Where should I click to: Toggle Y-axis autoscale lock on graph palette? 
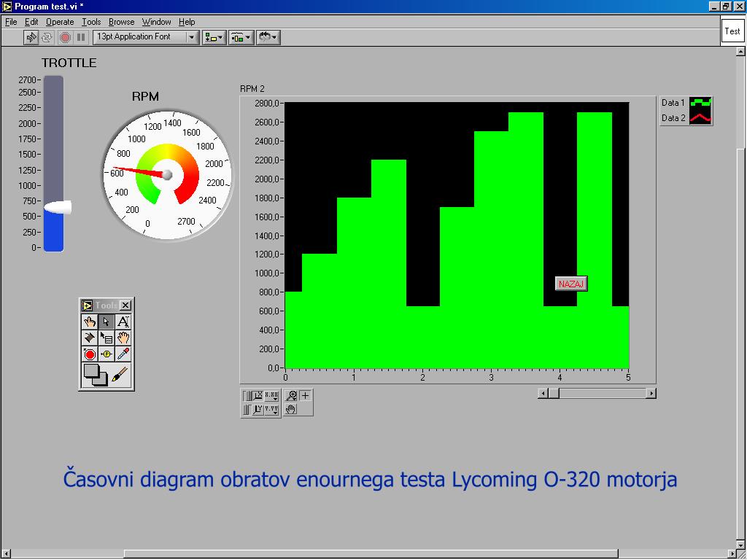pyautogui.click(x=248, y=409)
